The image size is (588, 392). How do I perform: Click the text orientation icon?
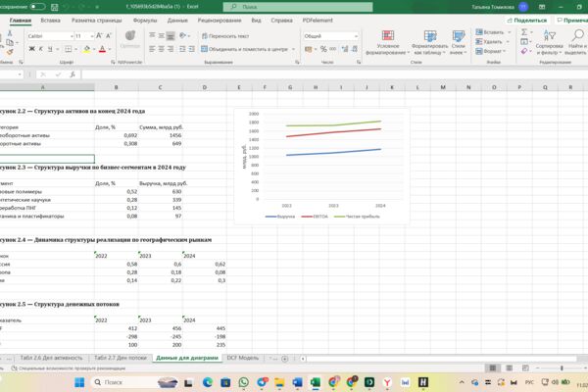click(182, 35)
